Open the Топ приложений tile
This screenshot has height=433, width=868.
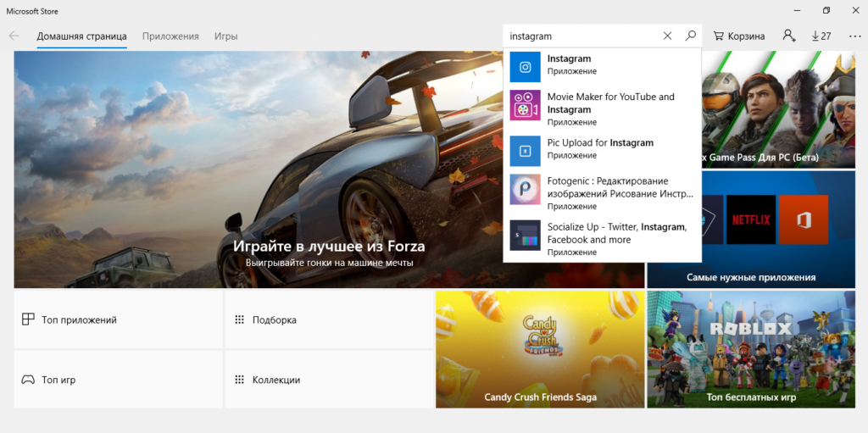click(118, 319)
